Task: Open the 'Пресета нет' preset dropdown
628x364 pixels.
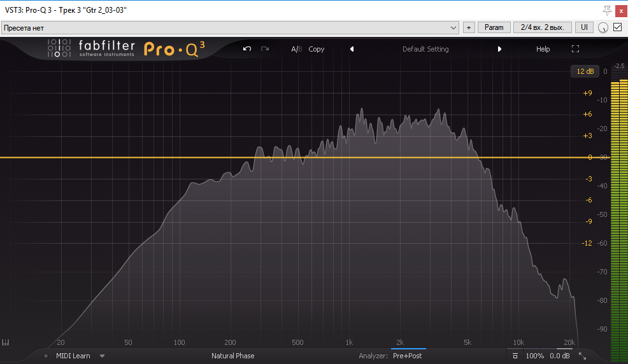Action: pos(230,27)
